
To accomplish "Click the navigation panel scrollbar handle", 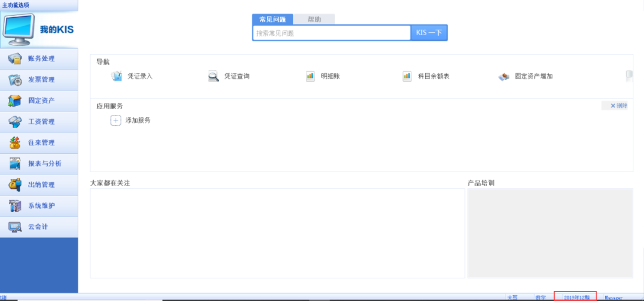I will coord(629,76).
